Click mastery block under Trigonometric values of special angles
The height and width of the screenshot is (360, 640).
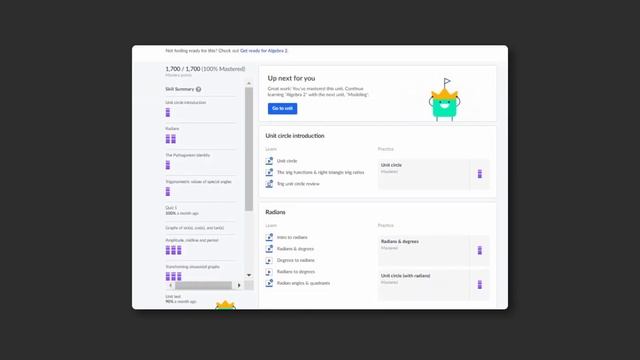(x=168, y=191)
